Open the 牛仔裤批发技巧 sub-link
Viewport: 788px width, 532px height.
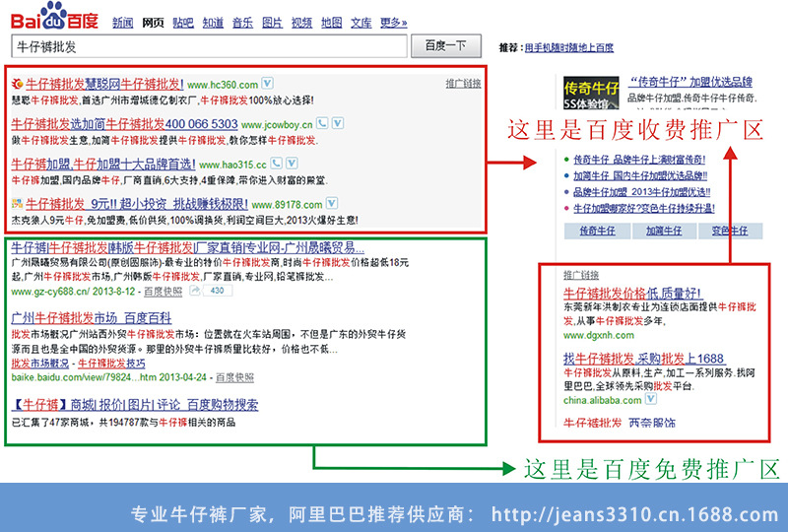pyautogui.click(x=111, y=364)
